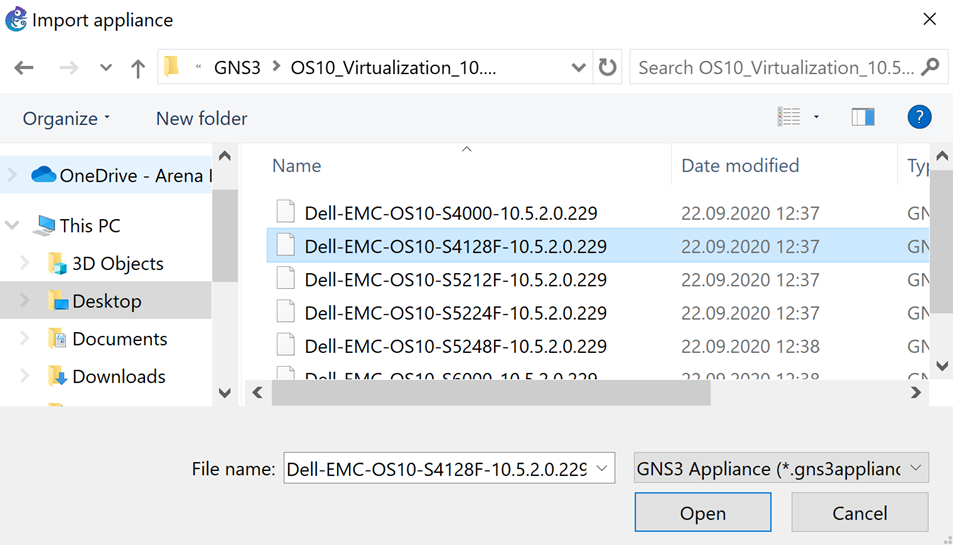953x545 pixels.
Task: Open recent locations chevron
Action: (x=106, y=67)
